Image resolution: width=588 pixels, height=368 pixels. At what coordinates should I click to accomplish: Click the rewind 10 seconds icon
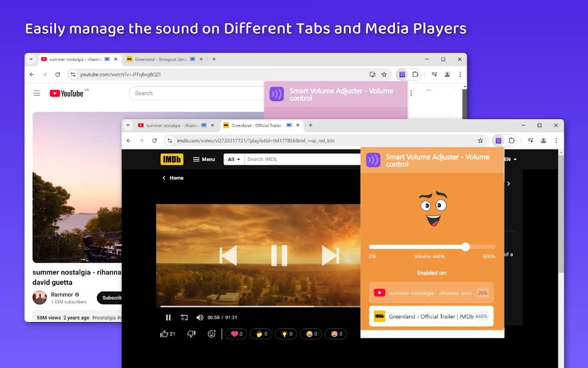184,317
